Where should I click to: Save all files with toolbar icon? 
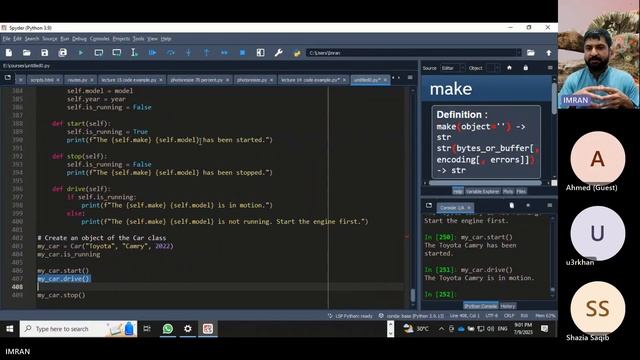pyautogui.click(x=62, y=53)
